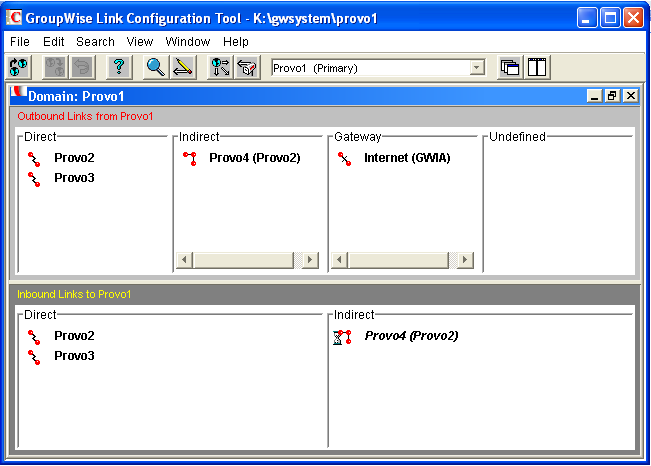Select Provo4 (Provo2) in outbound Indirect list
Image resolution: width=651 pixels, height=466 pixels.
pyautogui.click(x=255, y=158)
